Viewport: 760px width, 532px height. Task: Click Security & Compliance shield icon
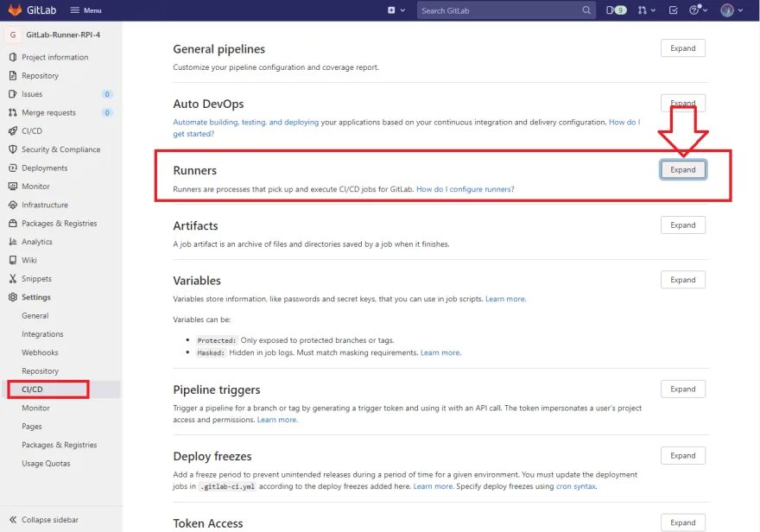(13, 149)
